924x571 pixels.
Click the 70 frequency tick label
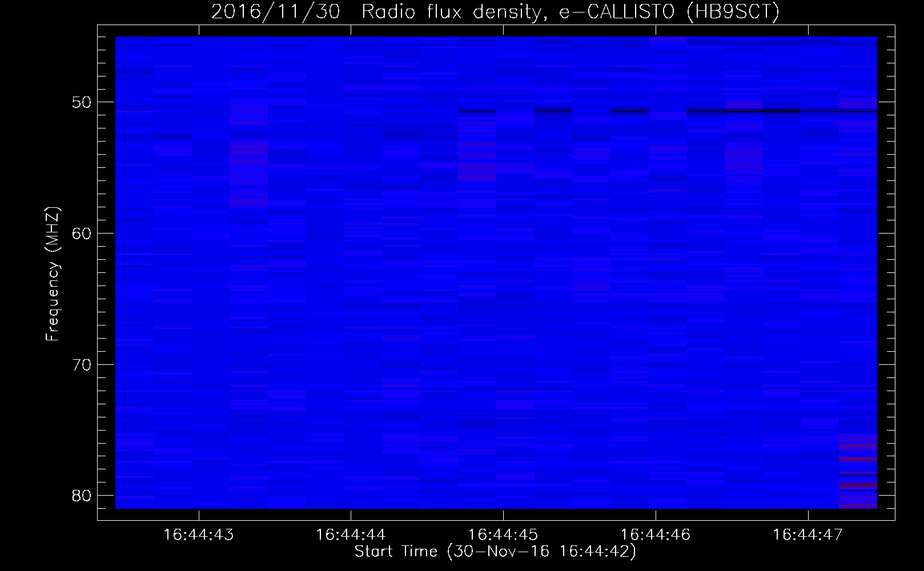(82, 364)
